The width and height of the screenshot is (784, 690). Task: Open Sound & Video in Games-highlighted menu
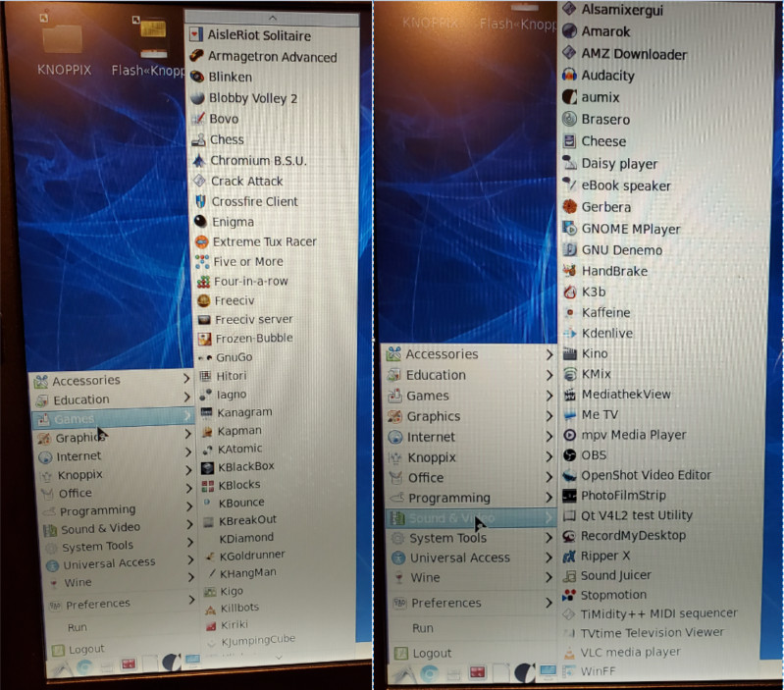(x=119, y=528)
